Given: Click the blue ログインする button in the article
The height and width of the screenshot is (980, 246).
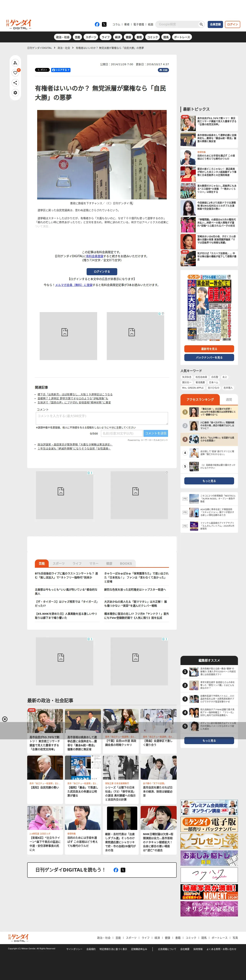Looking at the screenshot, I should pos(102,272).
